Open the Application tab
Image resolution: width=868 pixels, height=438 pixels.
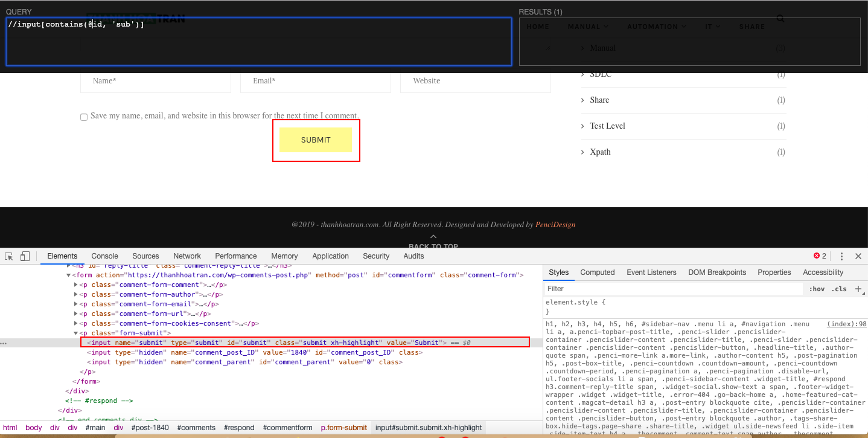tap(331, 256)
